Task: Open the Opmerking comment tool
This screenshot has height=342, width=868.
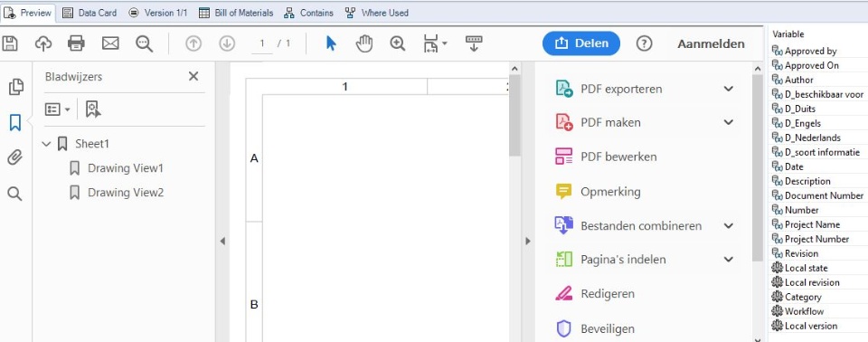Action: pyautogui.click(x=610, y=192)
